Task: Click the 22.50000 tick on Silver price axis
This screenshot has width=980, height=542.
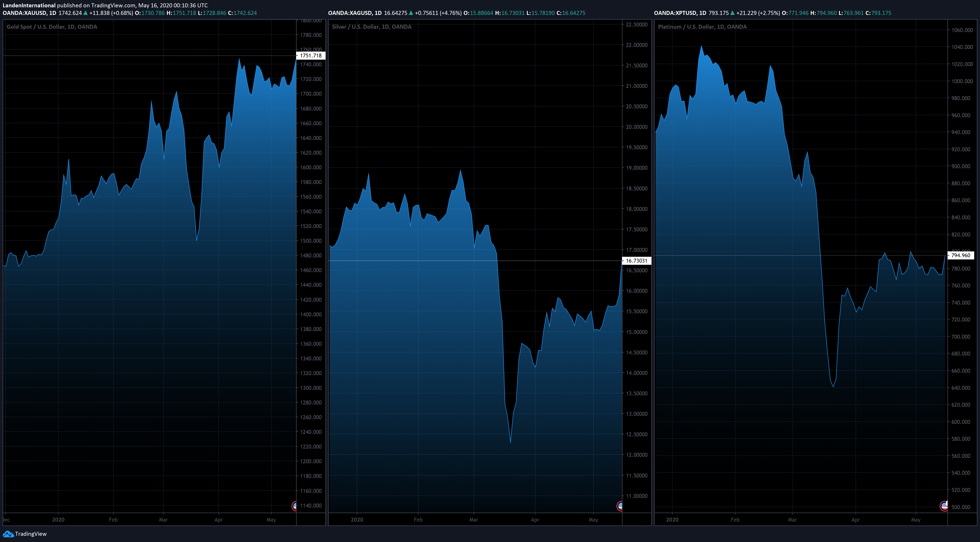Action: click(x=636, y=25)
